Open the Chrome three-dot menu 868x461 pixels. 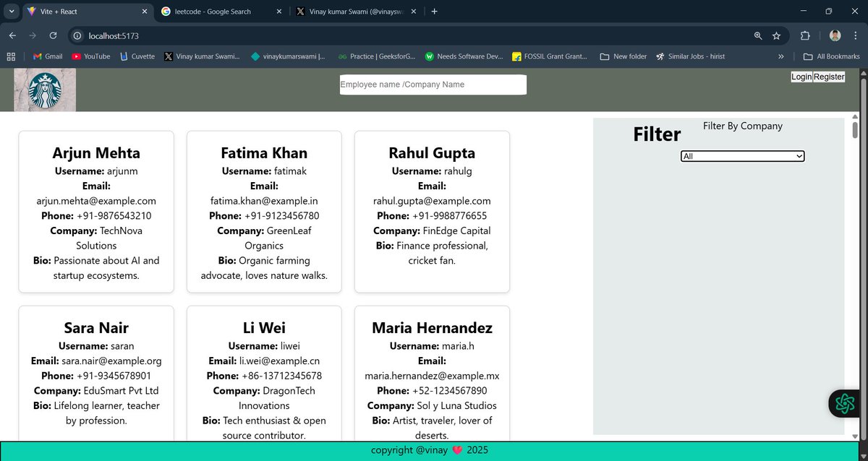(x=856, y=35)
